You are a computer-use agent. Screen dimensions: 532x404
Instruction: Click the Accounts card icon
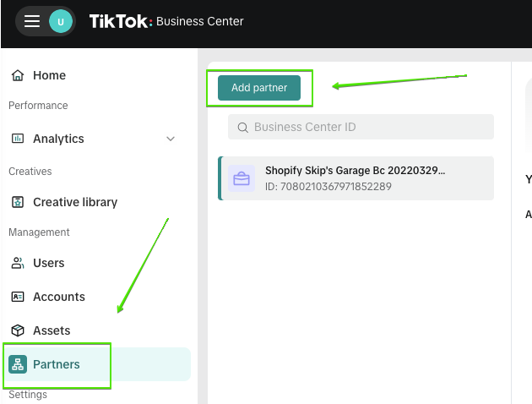pos(18,297)
